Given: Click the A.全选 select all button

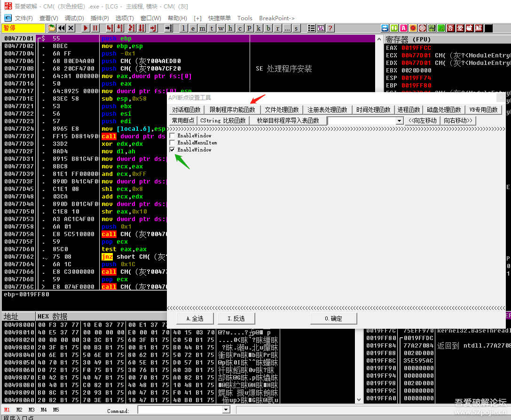Looking at the screenshot, I should pos(195,318).
